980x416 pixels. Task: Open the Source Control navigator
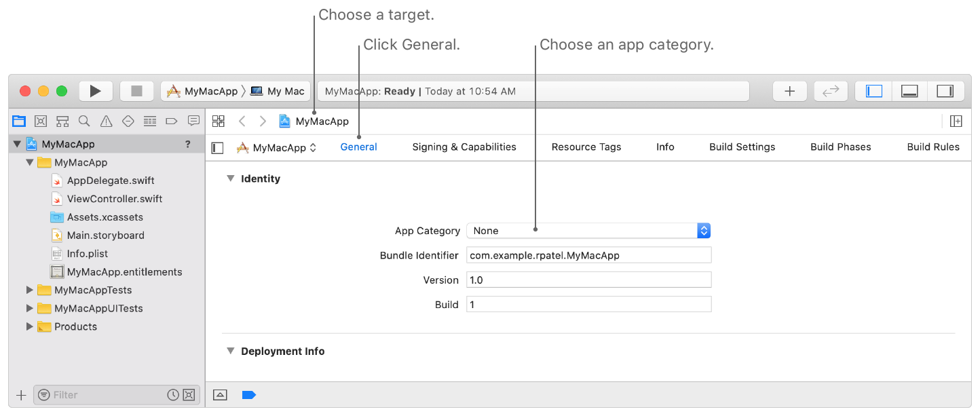(41, 121)
